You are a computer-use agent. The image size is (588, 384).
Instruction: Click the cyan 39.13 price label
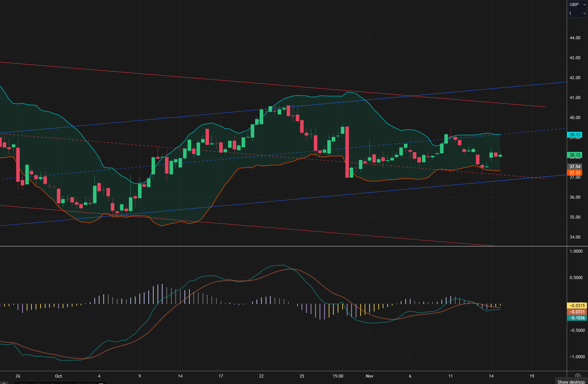(x=575, y=135)
